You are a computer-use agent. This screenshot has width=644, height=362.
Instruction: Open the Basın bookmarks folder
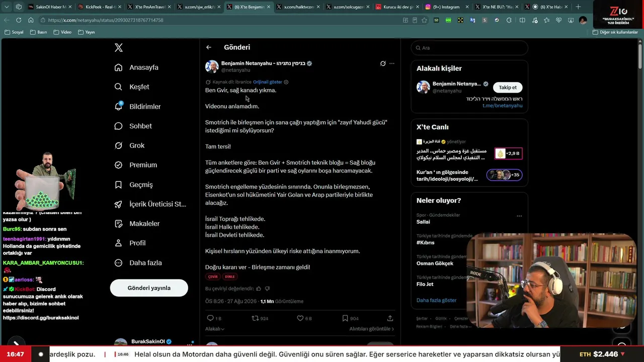point(38,32)
